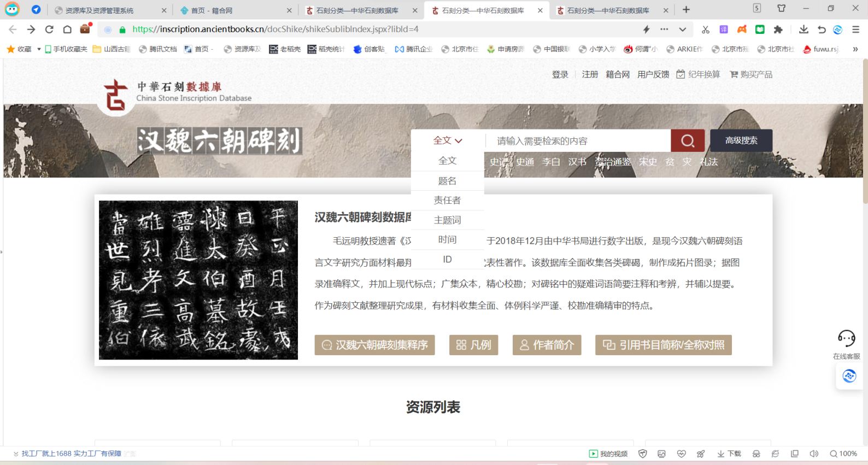The image size is (868, 465).
Task: Click the red search magnifier button
Action: [688, 140]
